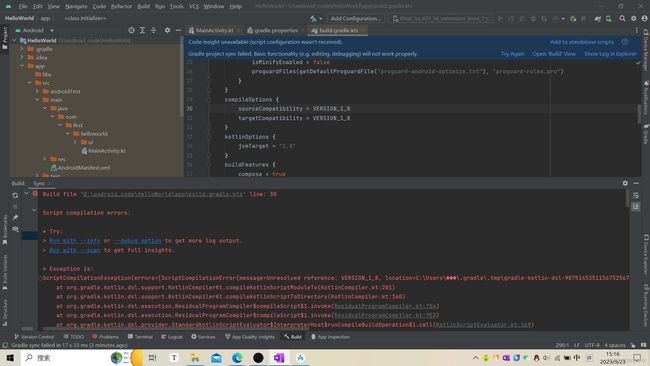This screenshot has height=366, width=650.
Task: Open the File menu
Action: [23, 6]
